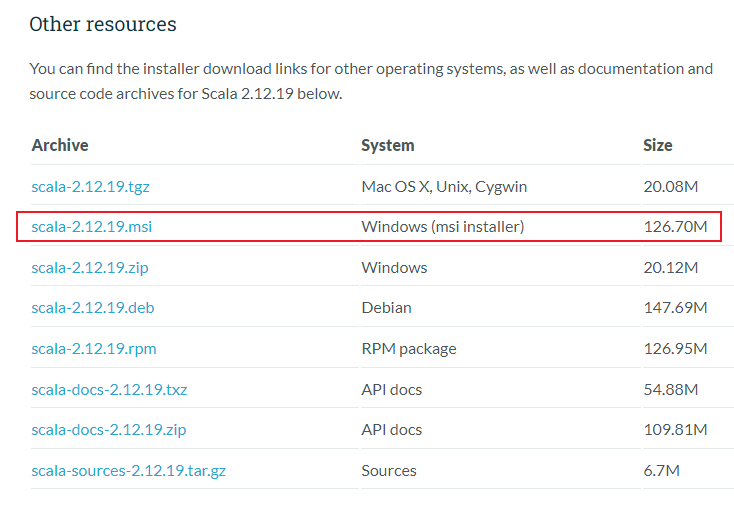Click the paragraph mentioning Scala 2.12.19 below

point(371,81)
